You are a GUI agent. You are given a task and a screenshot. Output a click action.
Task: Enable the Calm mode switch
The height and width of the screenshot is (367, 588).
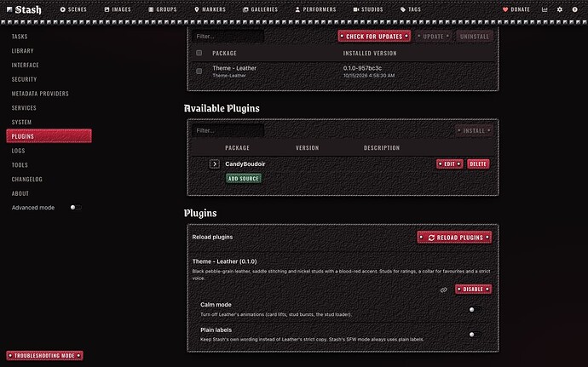click(475, 310)
